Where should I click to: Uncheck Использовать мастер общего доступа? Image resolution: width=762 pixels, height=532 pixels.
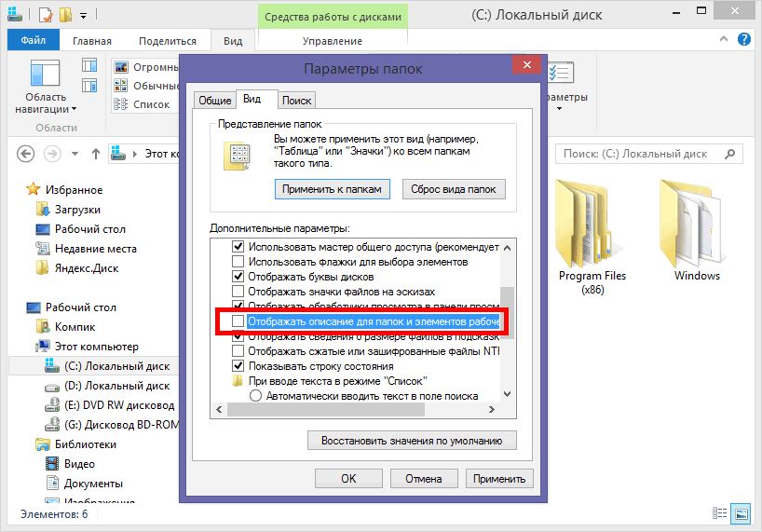pyautogui.click(x=238, y=246)
